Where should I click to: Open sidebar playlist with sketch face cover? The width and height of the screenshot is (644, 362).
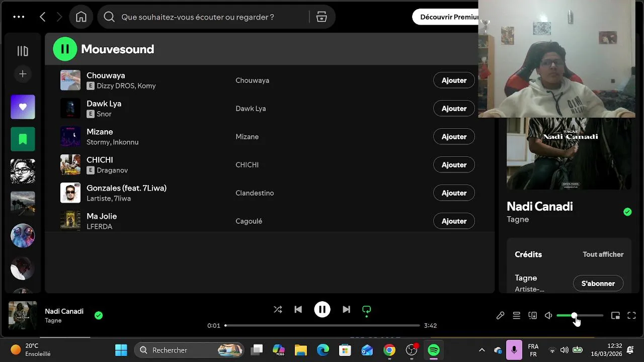tap(23, 171)
